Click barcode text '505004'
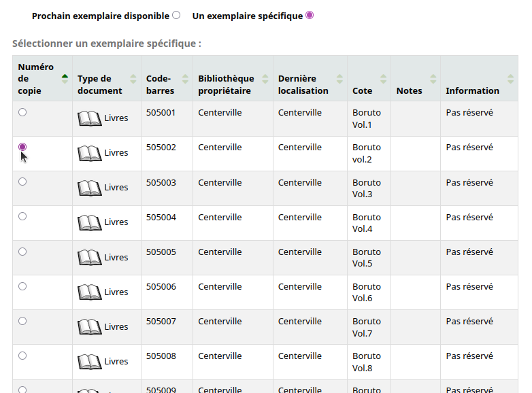Screen dimensions: 532x393 [x=161, y=217]
